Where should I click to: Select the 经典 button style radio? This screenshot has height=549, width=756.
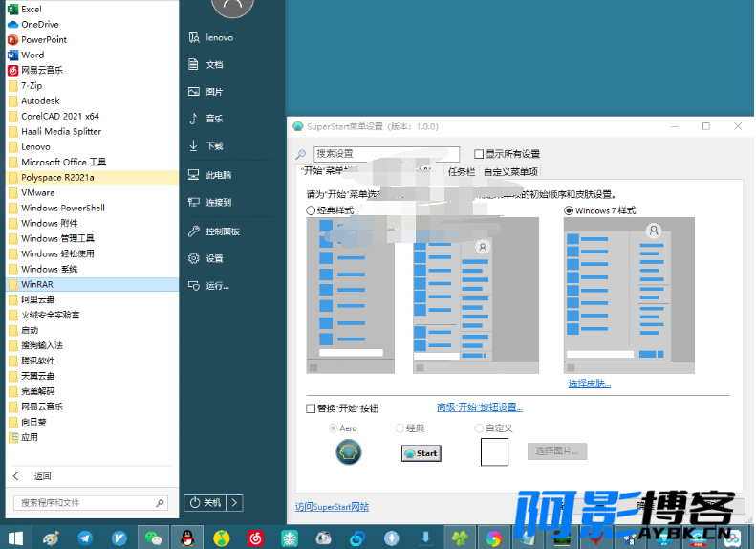pyautogui.click(x=400, y=428)
